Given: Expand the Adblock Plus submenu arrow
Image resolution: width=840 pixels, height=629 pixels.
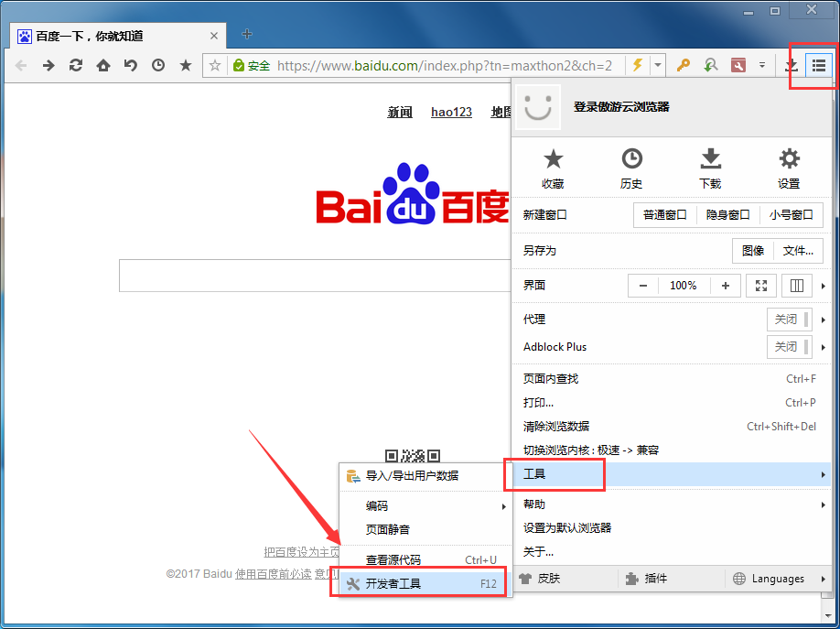Looking at the screenshot, I should (823, 348).
